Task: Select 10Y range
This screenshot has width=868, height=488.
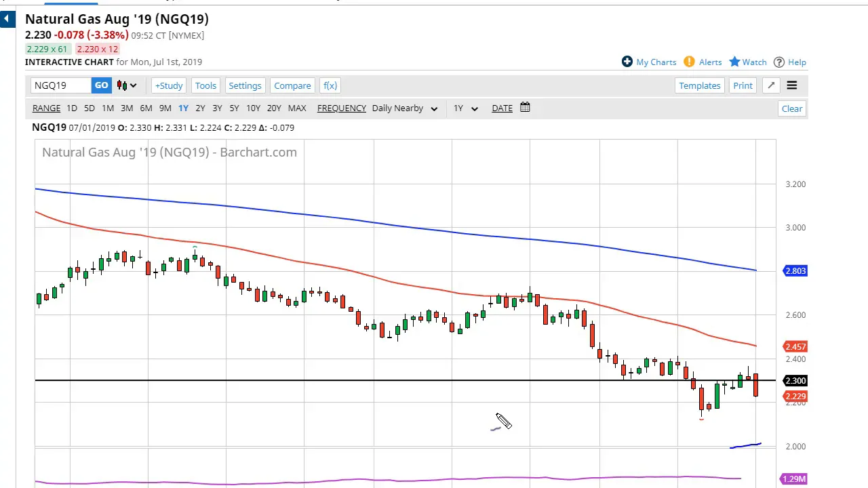Action: point(253,108)
